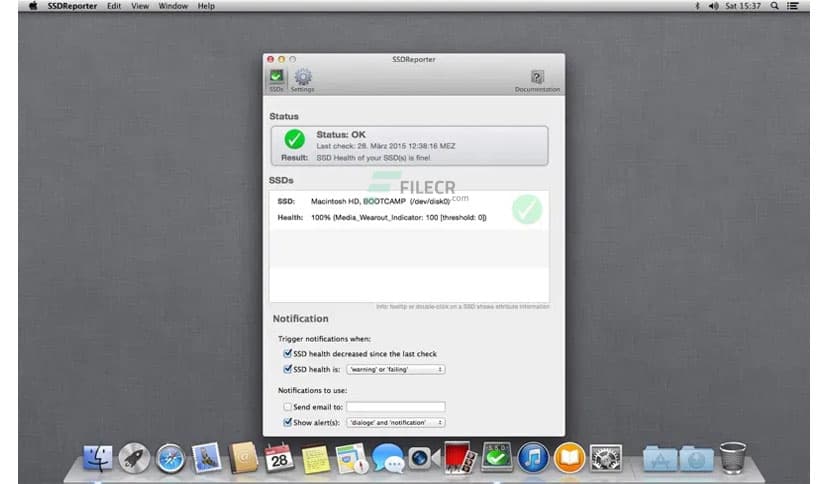Image resolution: width=836 pixels, height=484 pixels.
Task: Open the Window menu
Action: [173, 6]
